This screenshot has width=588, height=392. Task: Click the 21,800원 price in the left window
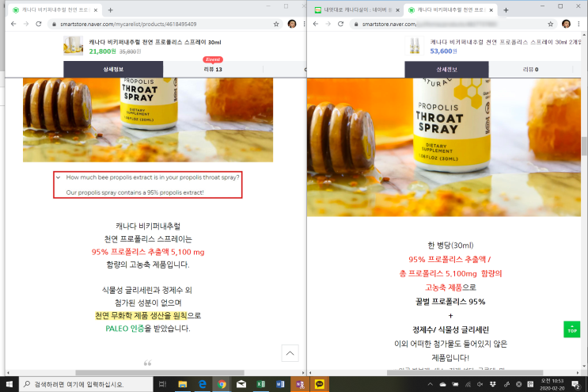click(x=102, y=51)
